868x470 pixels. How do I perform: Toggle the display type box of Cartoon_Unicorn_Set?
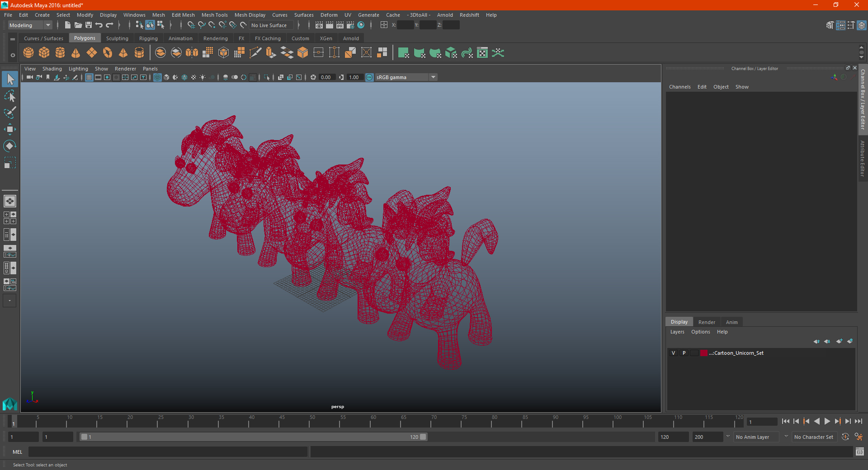pos(694,353)
